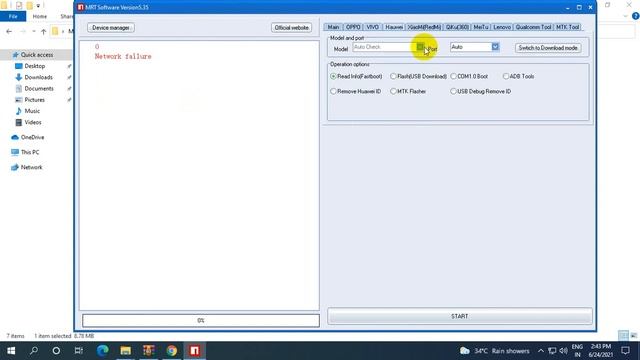Select This PC in Explorer sidebar
Viewport: 640px width, 360px height.
(x=30, y=152)
